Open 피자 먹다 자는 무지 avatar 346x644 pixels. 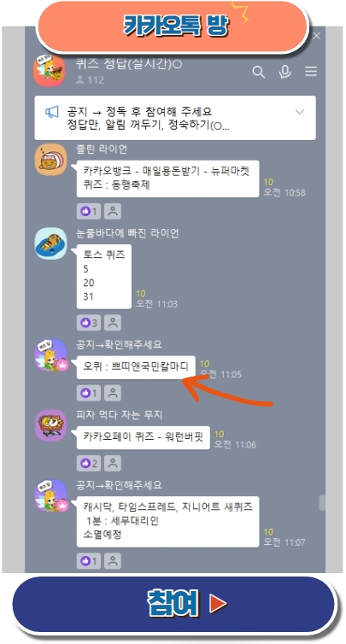(50, 425)
